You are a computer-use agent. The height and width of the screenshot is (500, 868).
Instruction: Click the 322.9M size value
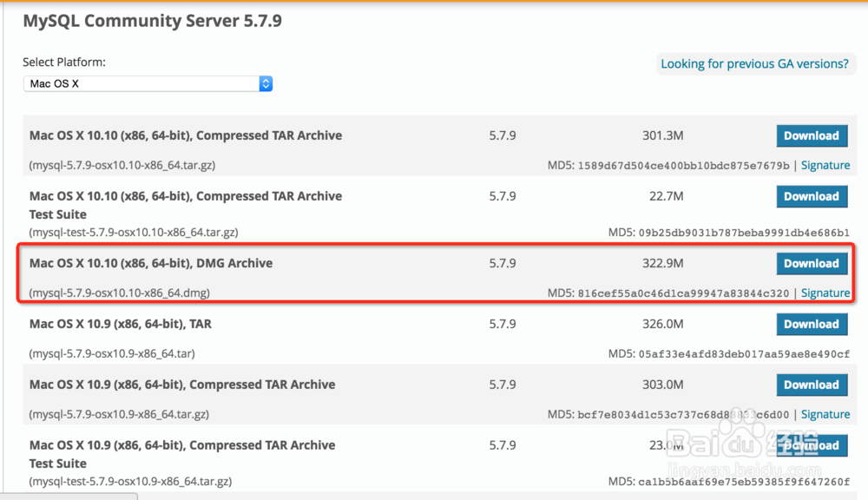pos(662,264)
